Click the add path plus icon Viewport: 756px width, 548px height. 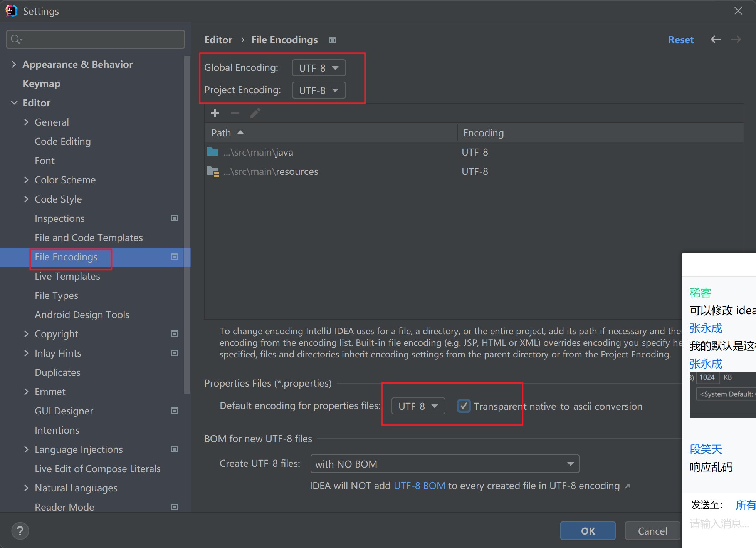click(x=215, y=113)
